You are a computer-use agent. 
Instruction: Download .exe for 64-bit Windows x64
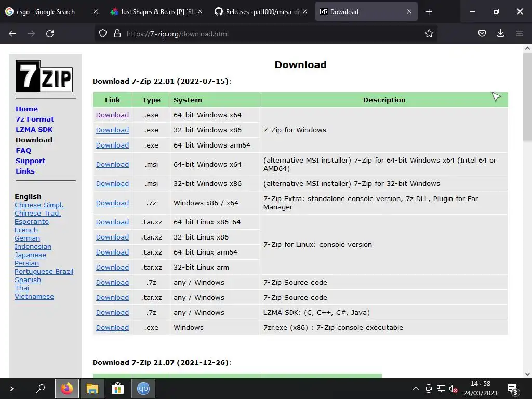point(112,115)
